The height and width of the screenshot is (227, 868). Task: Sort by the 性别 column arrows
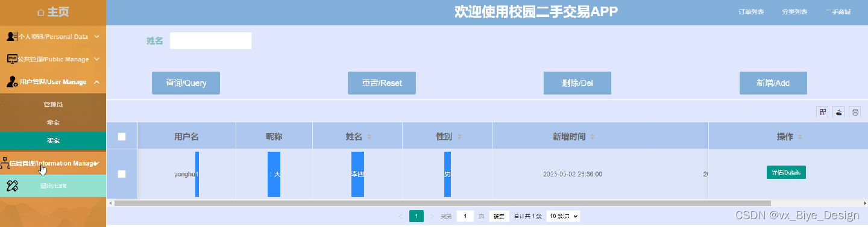tap(459, 137)
